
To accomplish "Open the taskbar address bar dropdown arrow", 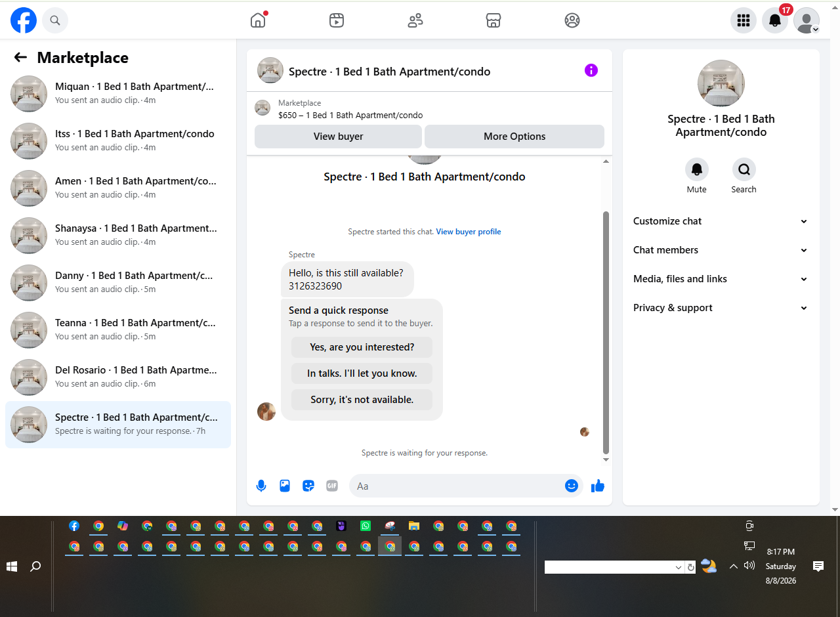I will point(679,567).
